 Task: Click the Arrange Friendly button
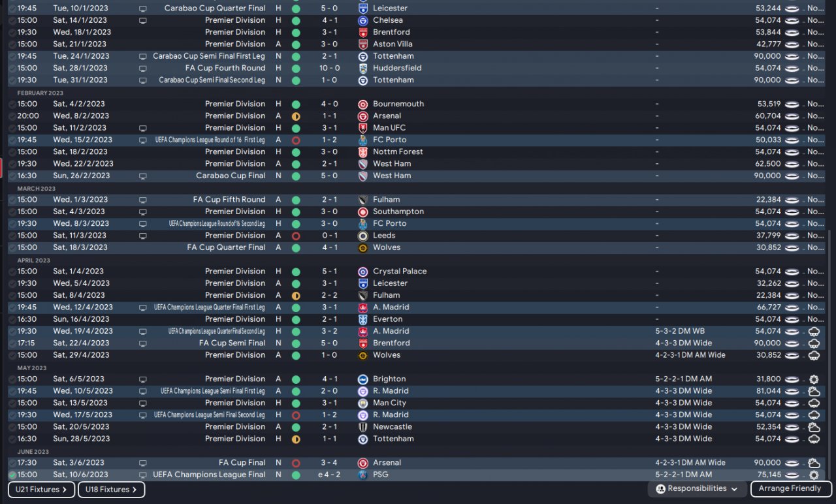[x=790, y=489]
